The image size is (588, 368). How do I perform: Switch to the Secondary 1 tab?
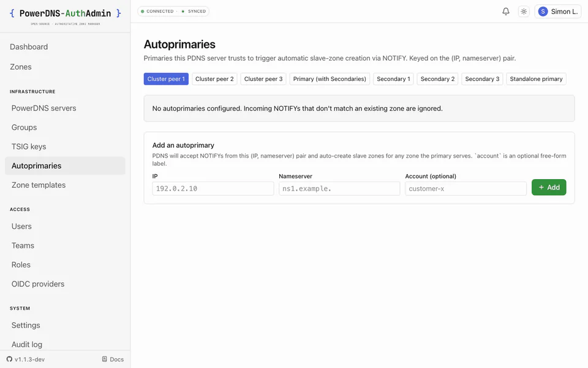tap(393, 79)
